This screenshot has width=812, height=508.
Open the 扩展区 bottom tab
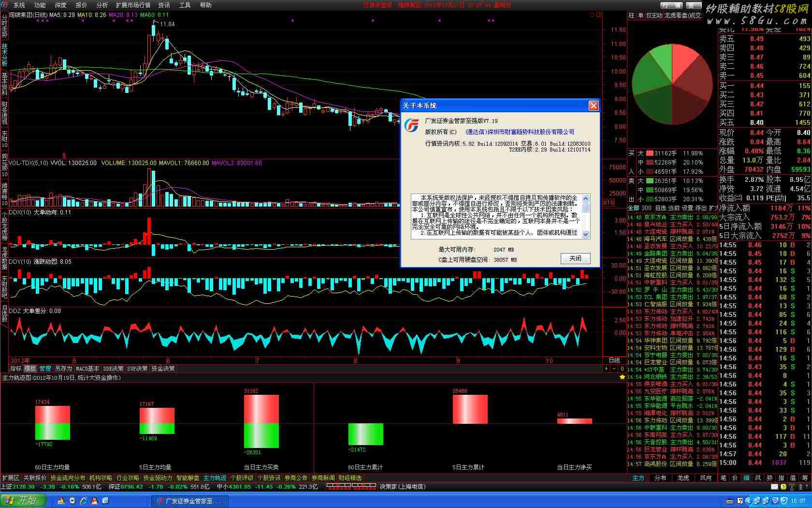click(11, 478)
